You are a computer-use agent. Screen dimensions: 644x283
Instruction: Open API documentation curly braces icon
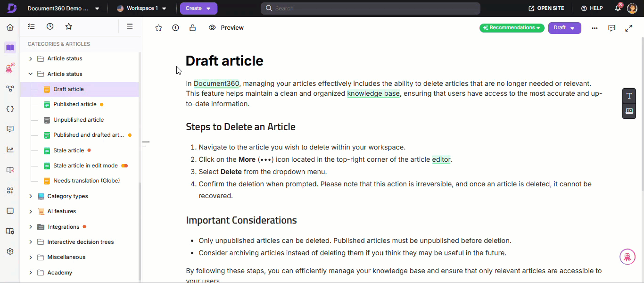click(10, 109)
